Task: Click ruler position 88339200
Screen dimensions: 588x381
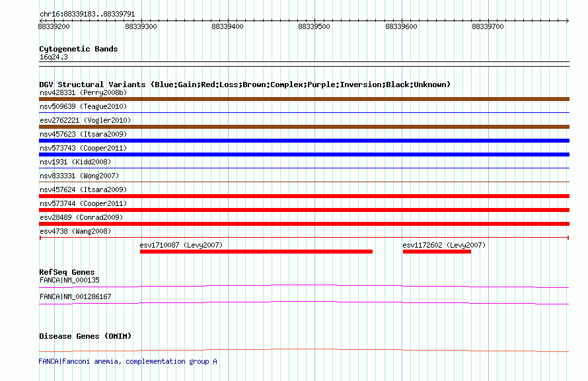Action: pyautogui.click(x=54, y=26)
